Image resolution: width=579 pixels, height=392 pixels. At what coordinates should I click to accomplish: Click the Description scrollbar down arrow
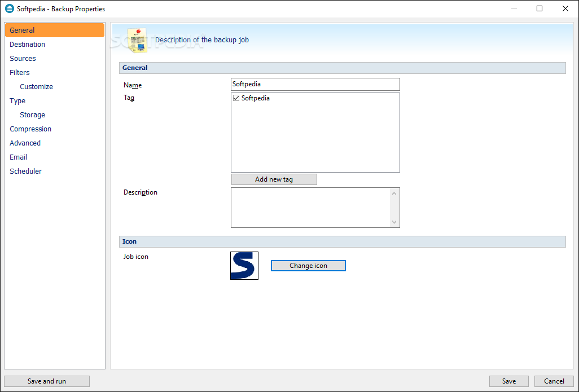[394, 222]
